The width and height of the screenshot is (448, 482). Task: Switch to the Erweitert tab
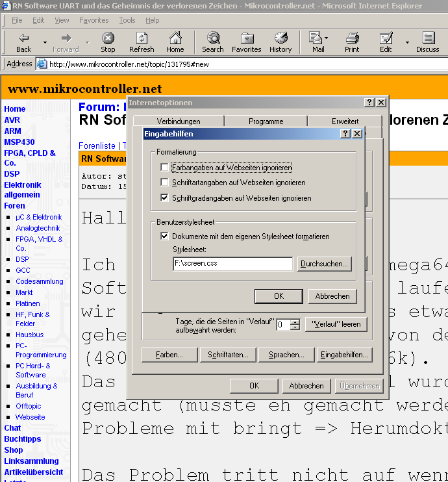[x=345, y=121]
